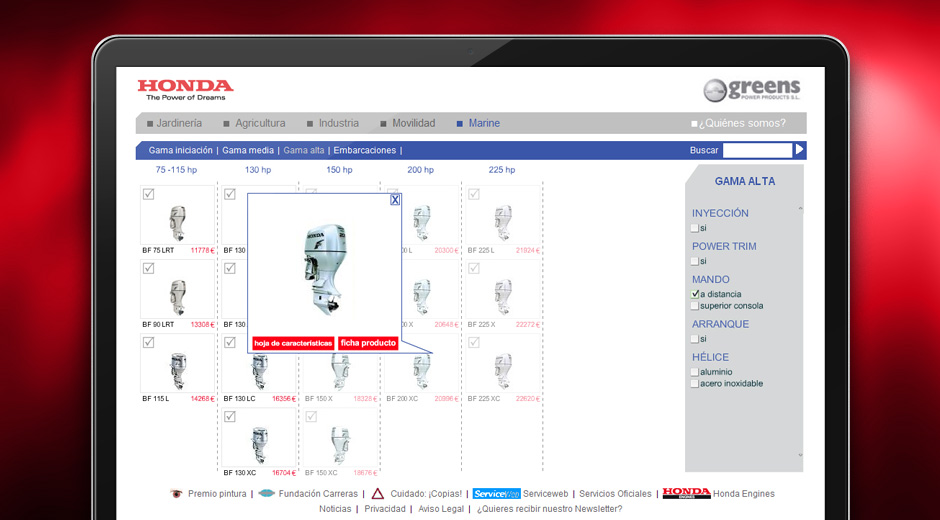940x520 pixels.
Task: Open the greens Power Products logo
Action: [x=752, y=90]
